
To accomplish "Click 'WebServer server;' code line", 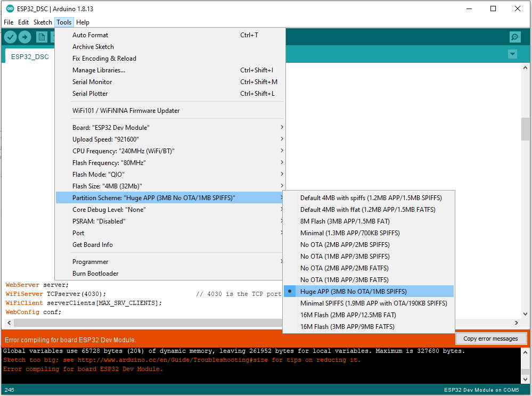I will pyautogui.click(x=37, y=285).
